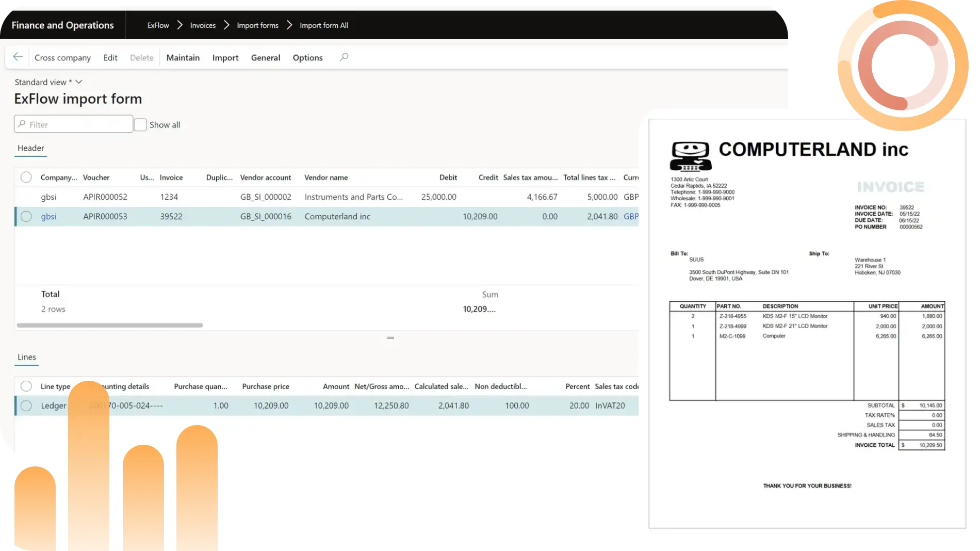Click the Computerland computer logo on invoice
The height and width of the screenshot is (551, 980).
click(690, 156)
